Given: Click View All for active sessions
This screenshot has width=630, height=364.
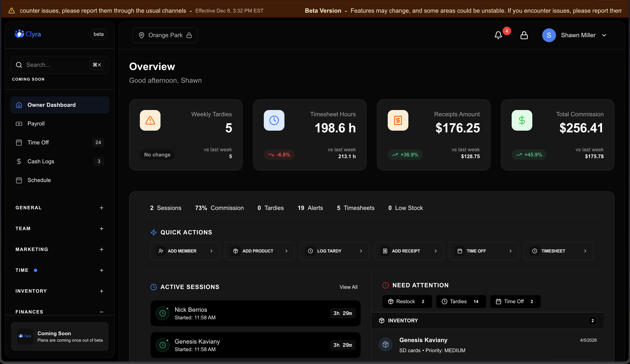Looking at the screenshot, I should (348, 287).
